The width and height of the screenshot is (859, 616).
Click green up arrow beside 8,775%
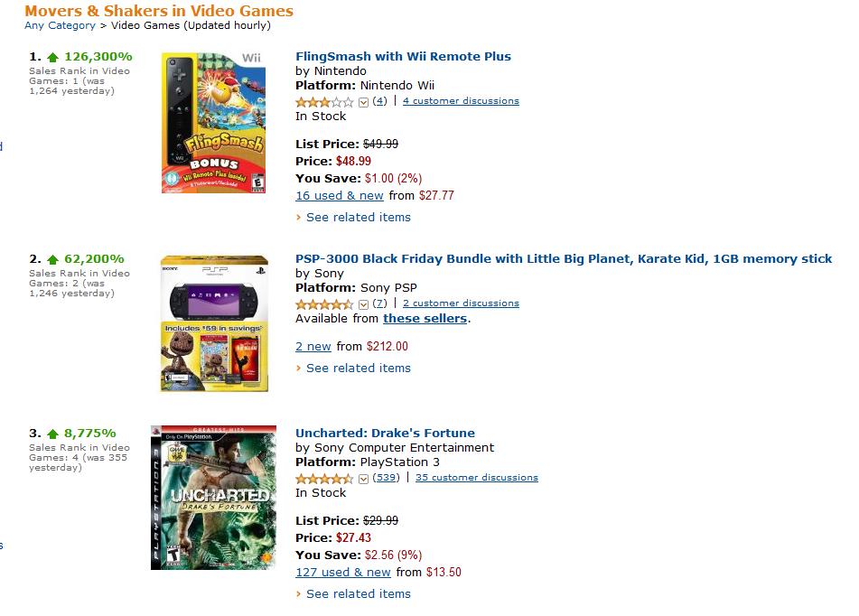[52, 434]
